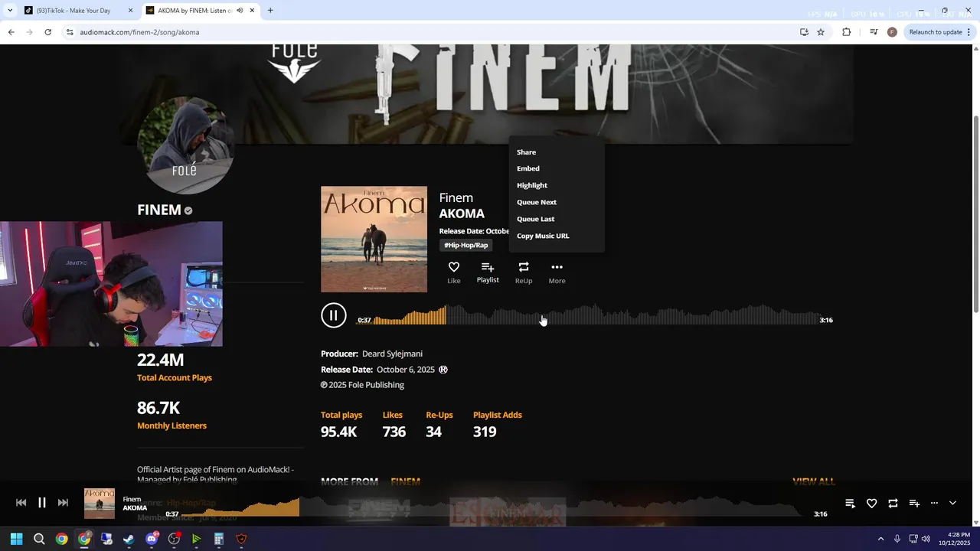The height and width of the screenshot is (551, 980).
Task: Open volume control in system tray
Action: click(926, 539)
